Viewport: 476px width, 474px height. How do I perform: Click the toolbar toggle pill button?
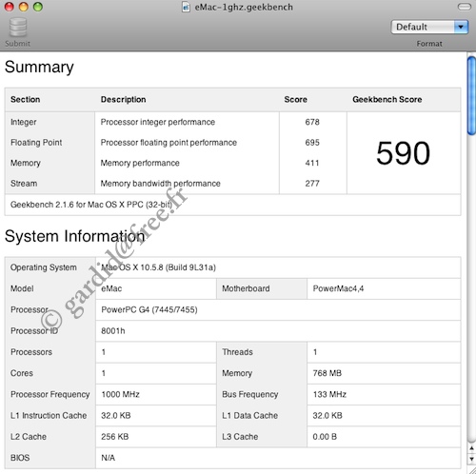click(x=465, y=7)
